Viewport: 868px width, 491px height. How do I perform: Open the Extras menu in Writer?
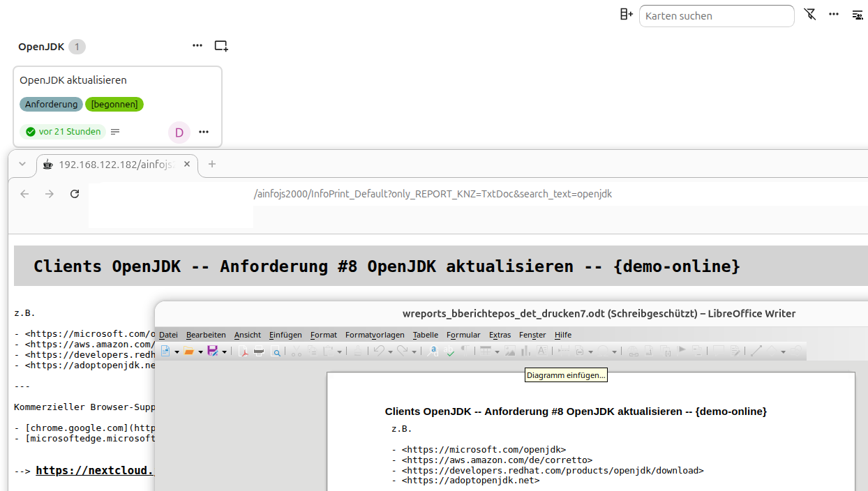point(500,335)
